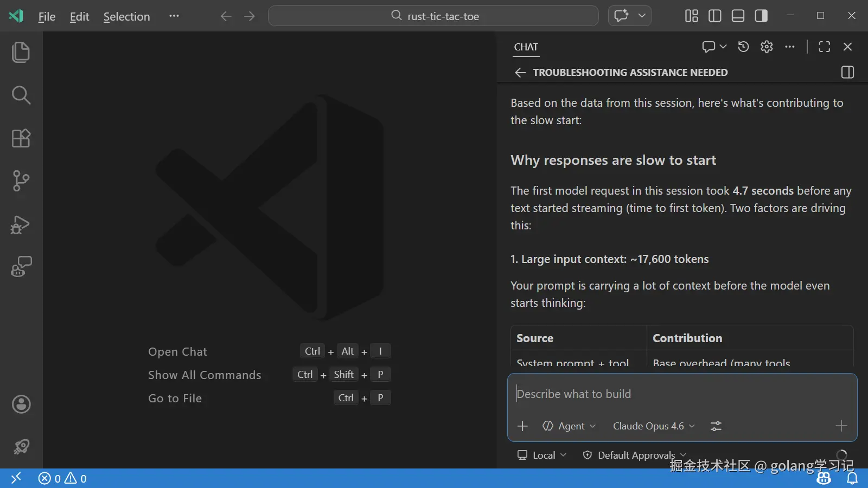Viewport: 868px width, 488px height.
Task: Add context with plus icon in chat input
Action: tap(522, 426)
